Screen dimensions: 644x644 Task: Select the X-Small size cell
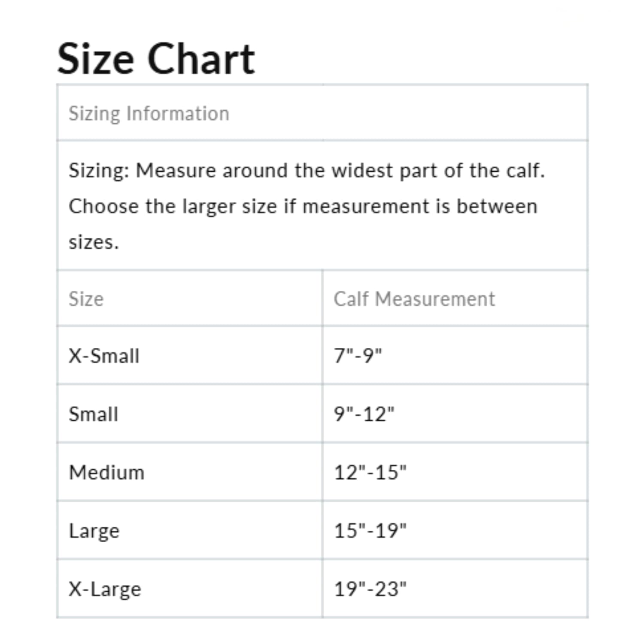pyautogui.click(x=104, y=355)
